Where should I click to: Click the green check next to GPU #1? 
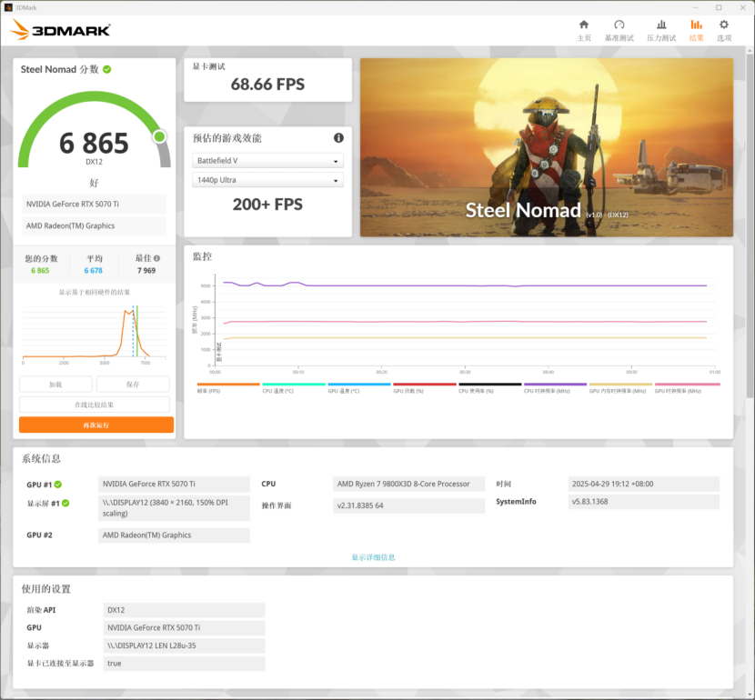pyautogui.click(x=58, y=485)
